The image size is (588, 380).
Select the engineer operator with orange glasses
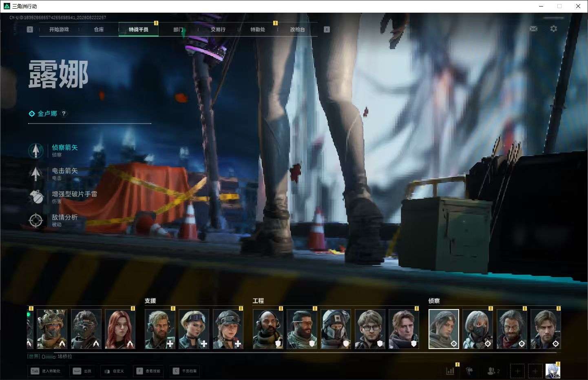pyautogui.click(x=302, y=329)
